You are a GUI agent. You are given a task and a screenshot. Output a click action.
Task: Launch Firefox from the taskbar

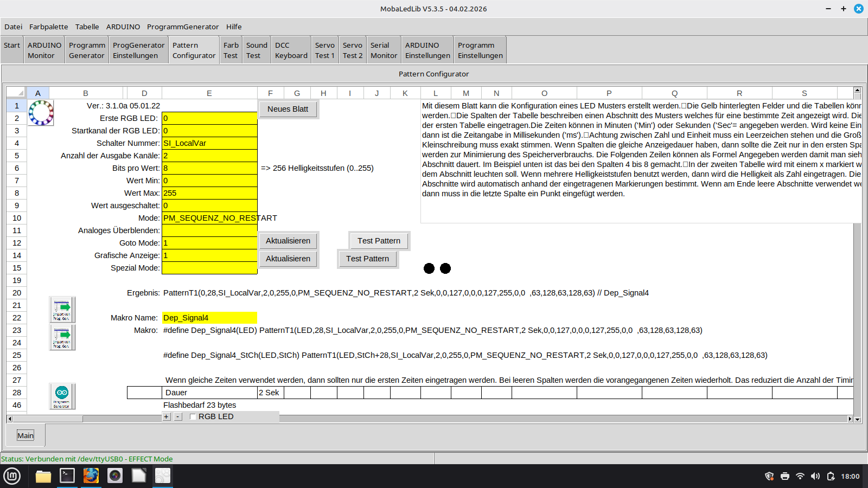[91, 476]
